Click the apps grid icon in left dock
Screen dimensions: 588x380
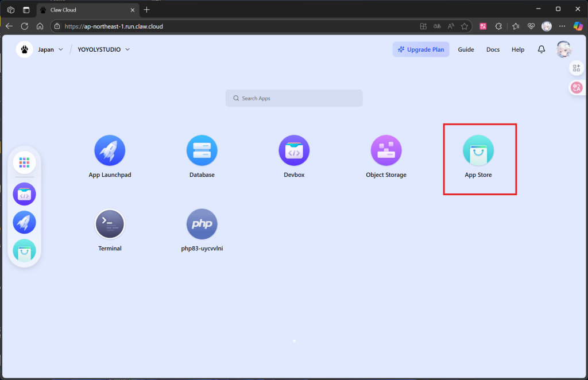[24, 162]
